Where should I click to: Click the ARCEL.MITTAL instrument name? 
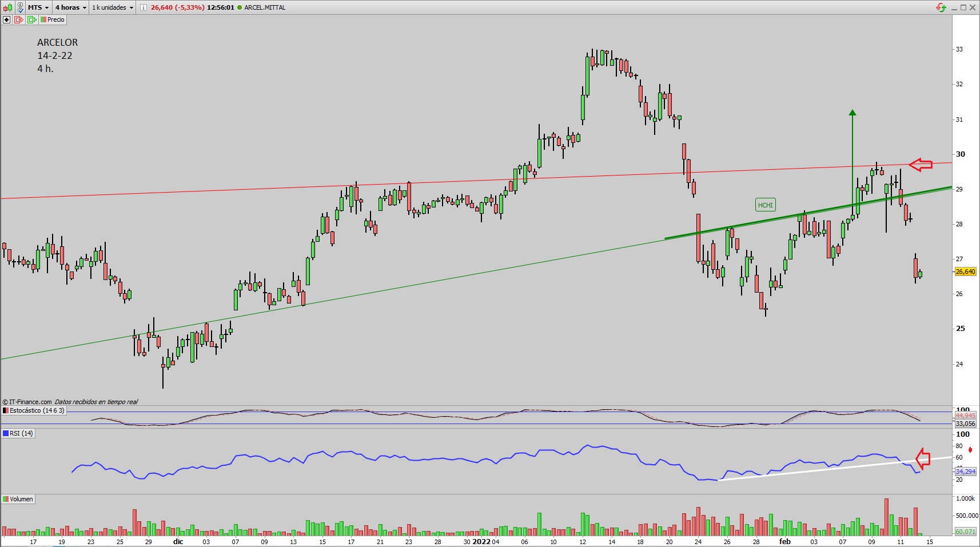tap(265, 7)
